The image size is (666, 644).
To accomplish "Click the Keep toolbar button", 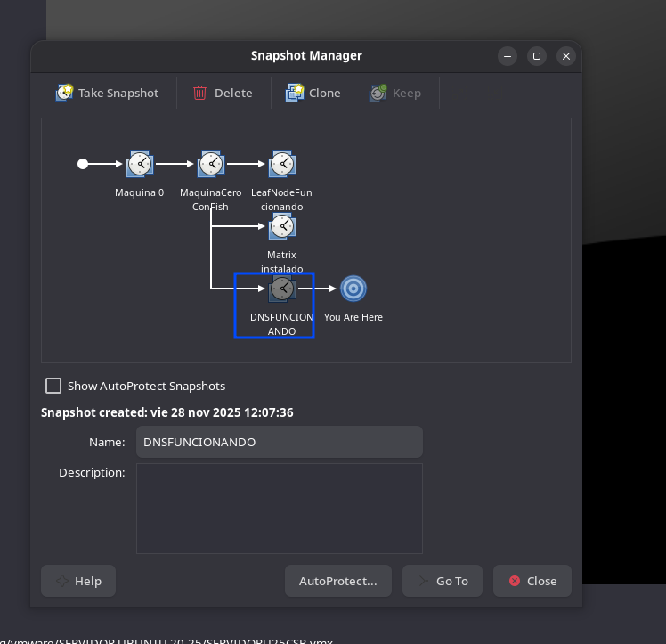I will pyautogui.click(x=395, y=93).
